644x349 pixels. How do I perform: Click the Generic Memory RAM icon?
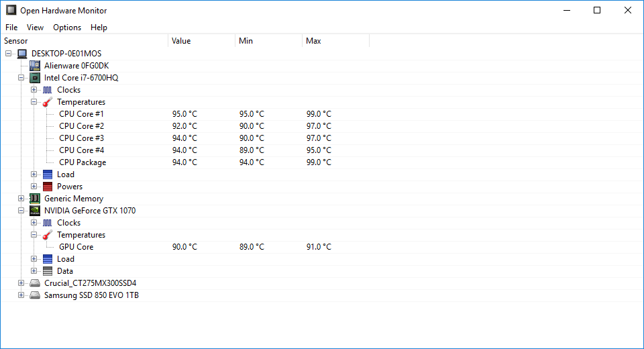[35, 199]
